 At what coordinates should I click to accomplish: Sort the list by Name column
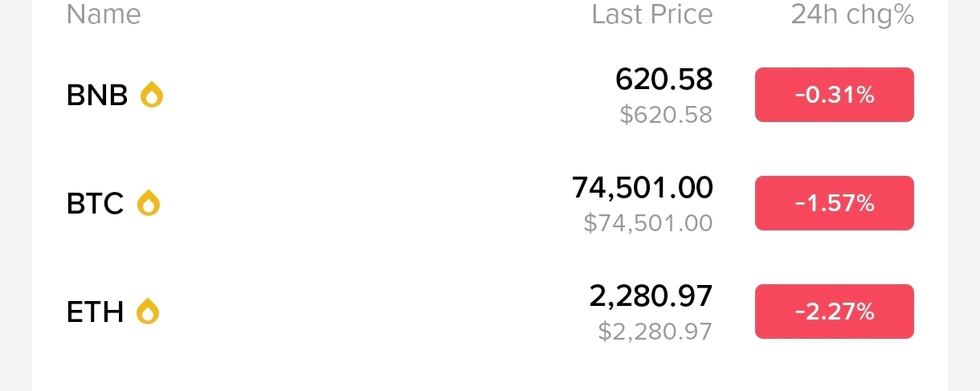point(104,14)
